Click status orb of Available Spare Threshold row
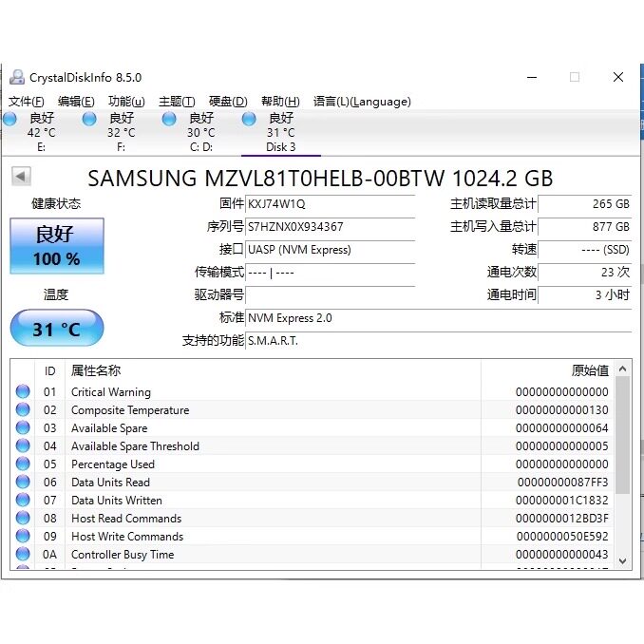The width and height of the screenshot is (644, 644). 23,445
